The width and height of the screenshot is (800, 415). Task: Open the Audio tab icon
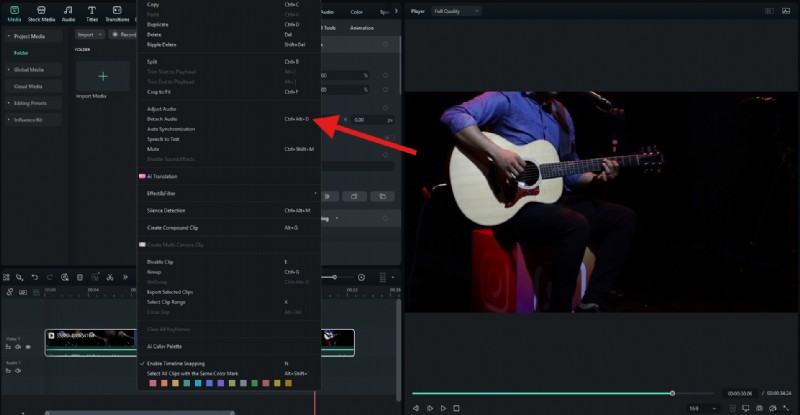68,10
